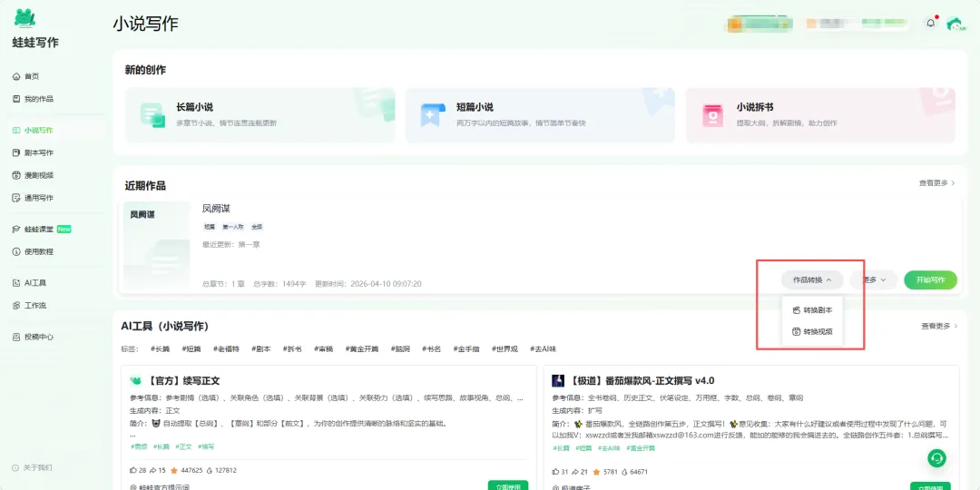Filter by the #老福特 tag
Image resolution: width=980 pixels, height=490 pixels.
[226, 348]
